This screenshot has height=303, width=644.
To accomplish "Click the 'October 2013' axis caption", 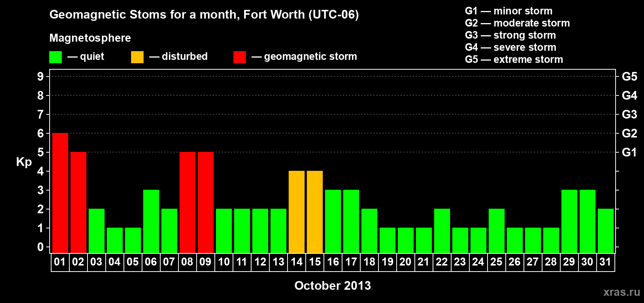I will (x=333, y=286).
